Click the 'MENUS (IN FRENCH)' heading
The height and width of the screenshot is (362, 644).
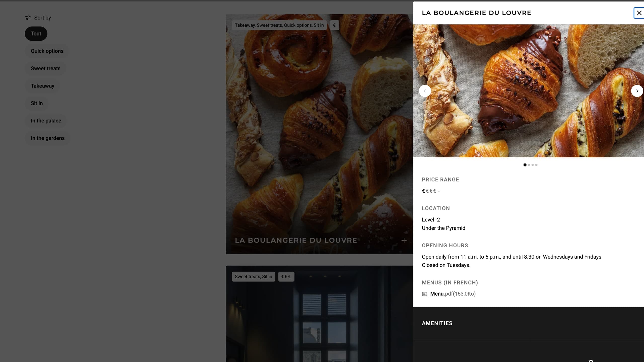coord(450,283)
